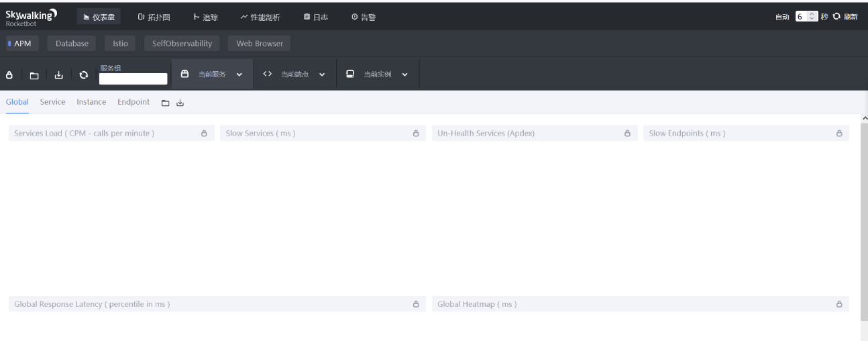
Task: Open the 告警 alarm page
Action: coord(364,17)
